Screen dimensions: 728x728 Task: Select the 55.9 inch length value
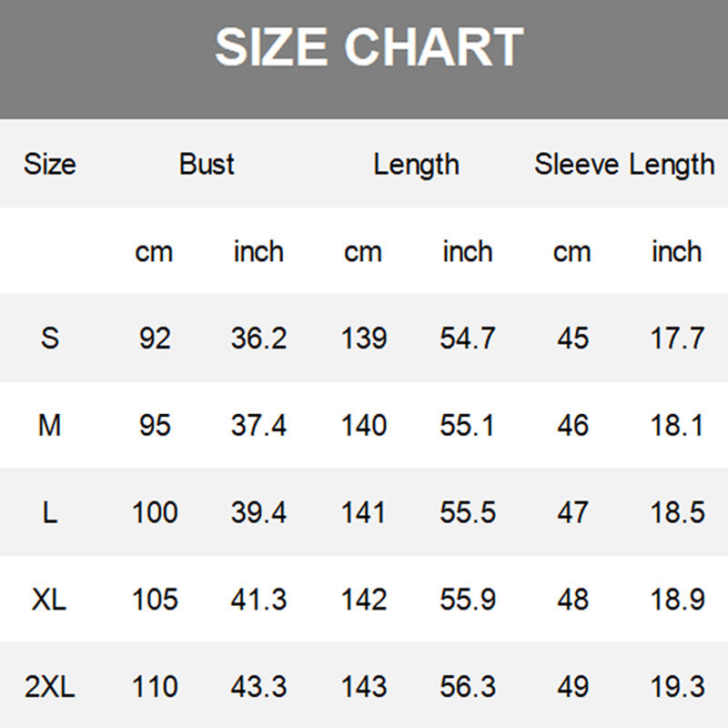pyautogui.click(x=468, y=600)
